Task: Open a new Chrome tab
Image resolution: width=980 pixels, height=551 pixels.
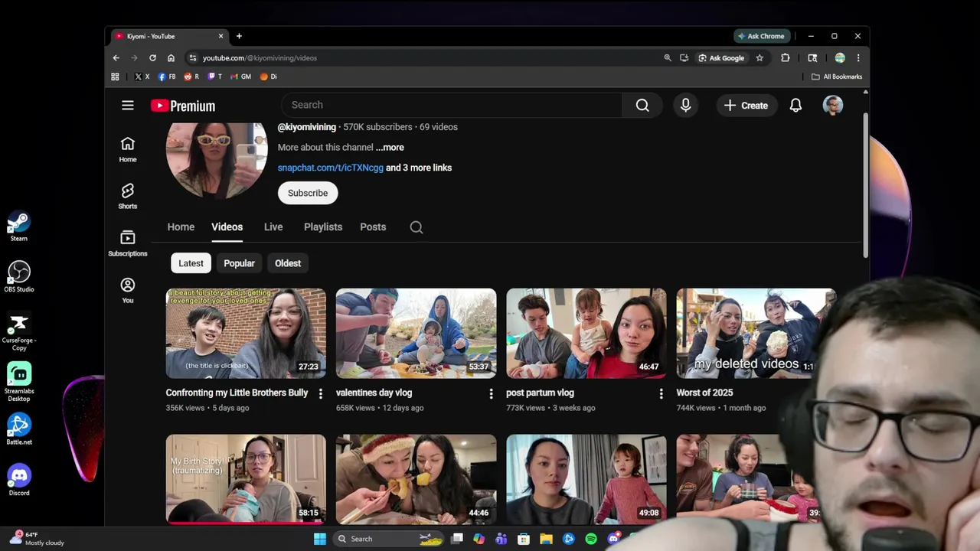Action: [239, 36]
